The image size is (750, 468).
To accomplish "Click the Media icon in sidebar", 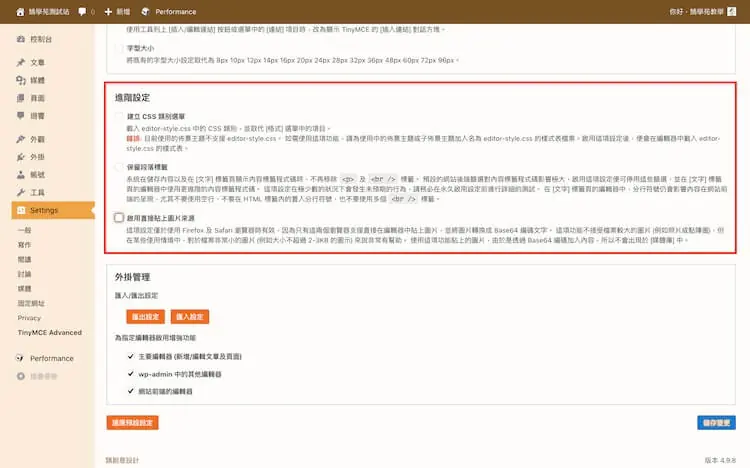I will pyautogui.click(x=21, y=80).
